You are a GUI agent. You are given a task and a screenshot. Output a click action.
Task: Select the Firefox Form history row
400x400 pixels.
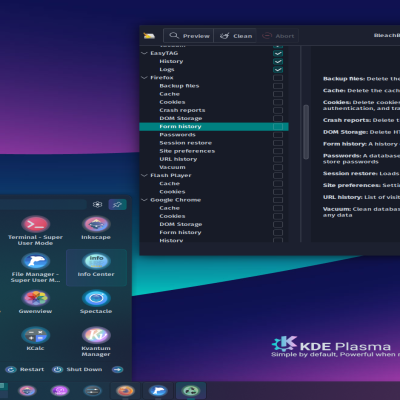[214, 127]
